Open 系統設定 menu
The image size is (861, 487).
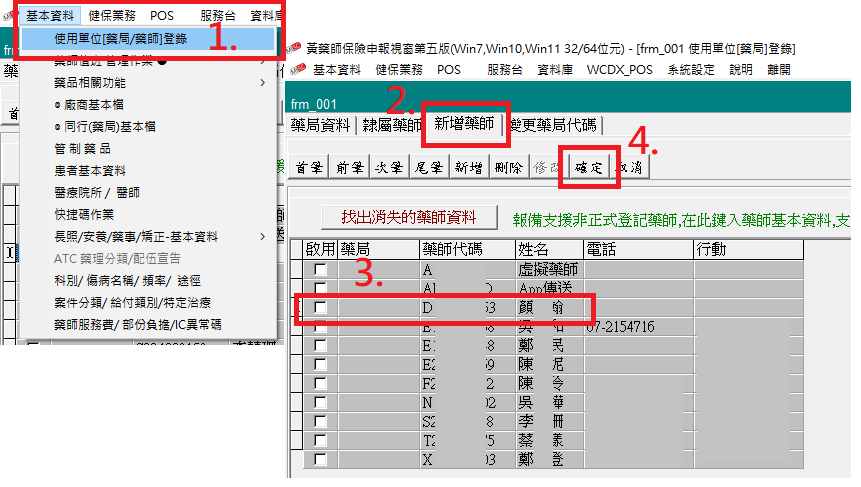[x=691, y=70]
